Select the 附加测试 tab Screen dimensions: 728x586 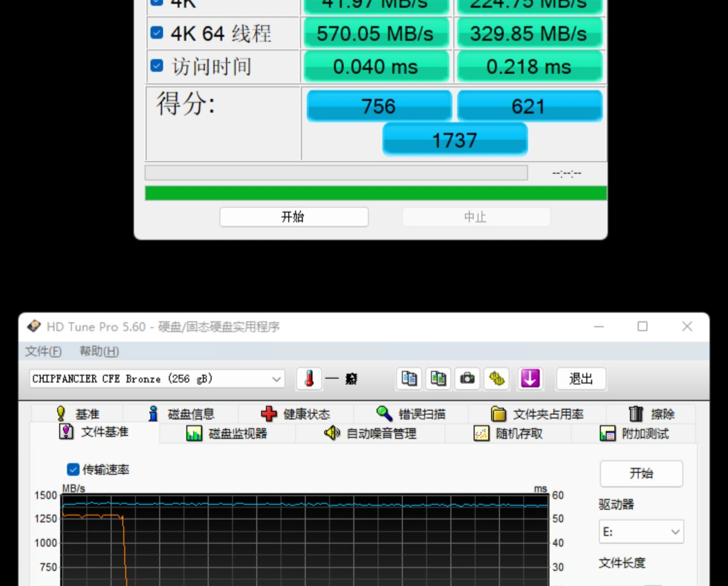pyautogui.click(x=634, y=434)
